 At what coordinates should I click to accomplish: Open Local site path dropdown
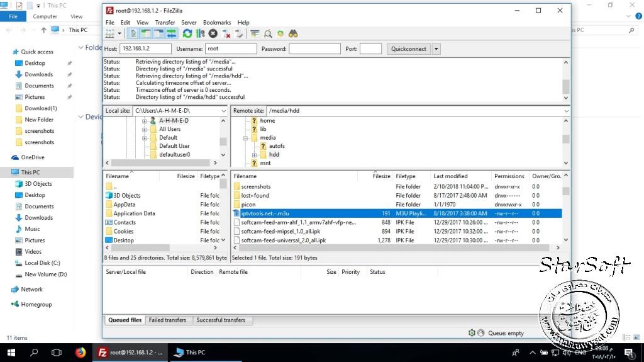tap(223, 111)
